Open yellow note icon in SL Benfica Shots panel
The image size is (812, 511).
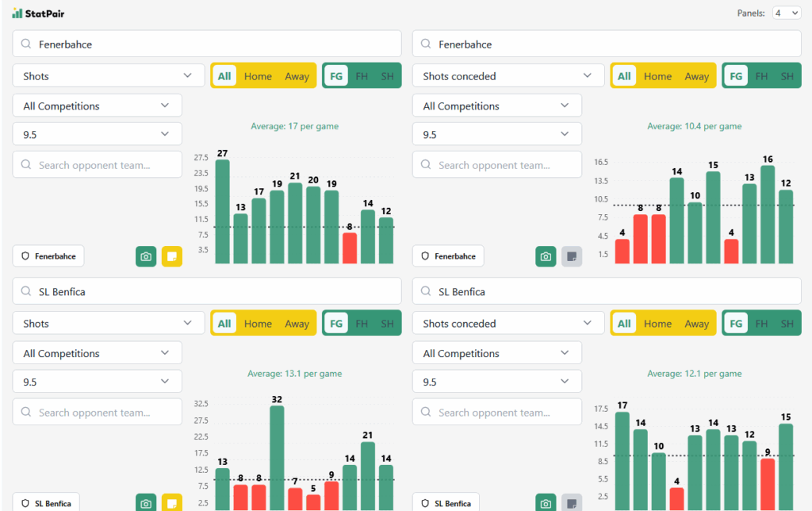[172, 503]
